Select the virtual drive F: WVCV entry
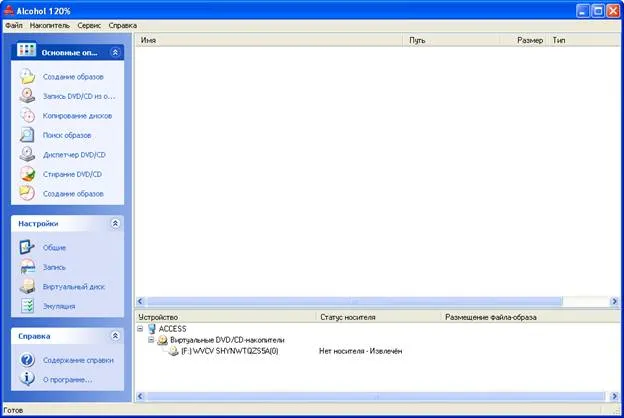Viewport: 624px width, 418px height. tap(230, 351)
